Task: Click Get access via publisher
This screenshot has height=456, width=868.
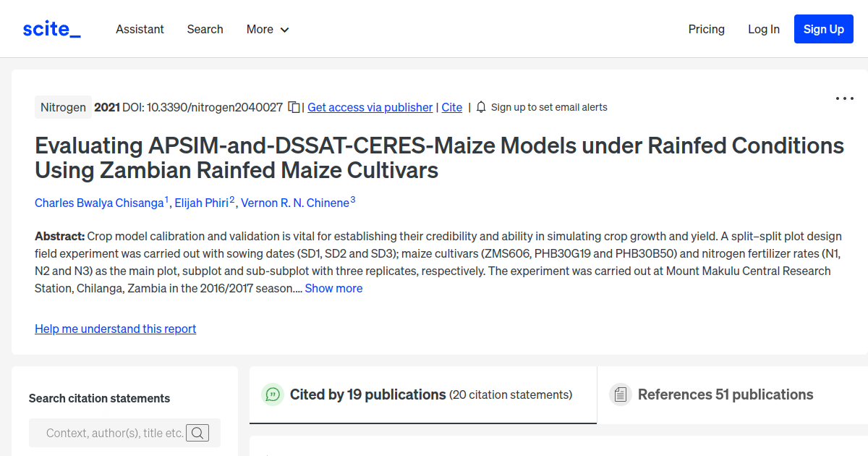Action: (370, 107)
